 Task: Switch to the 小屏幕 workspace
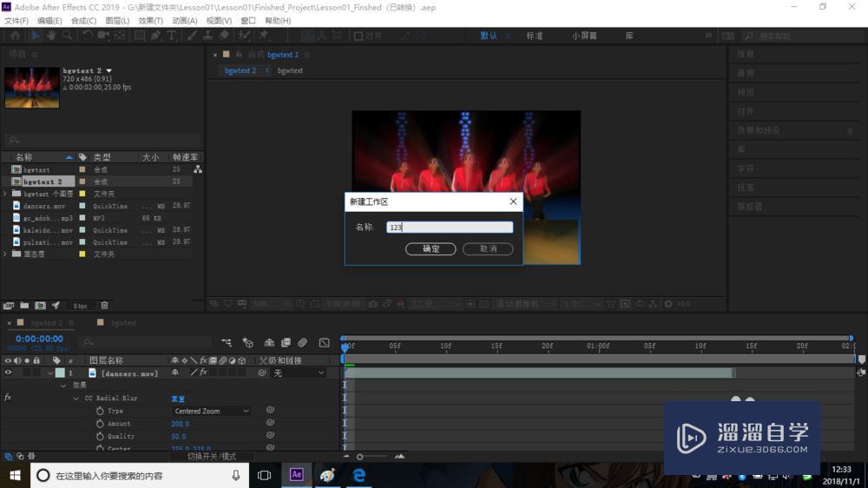584,36
